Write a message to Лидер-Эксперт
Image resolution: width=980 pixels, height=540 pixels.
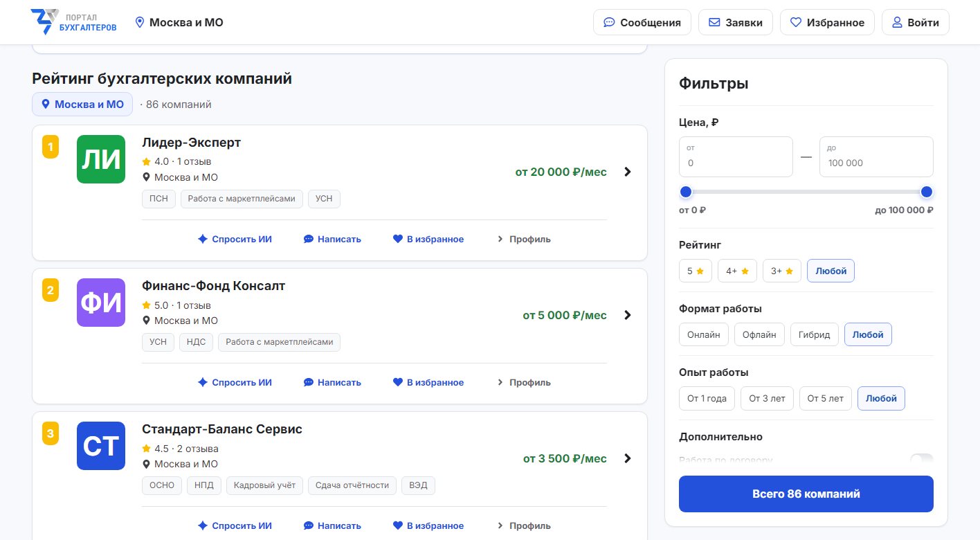(332, 239)
